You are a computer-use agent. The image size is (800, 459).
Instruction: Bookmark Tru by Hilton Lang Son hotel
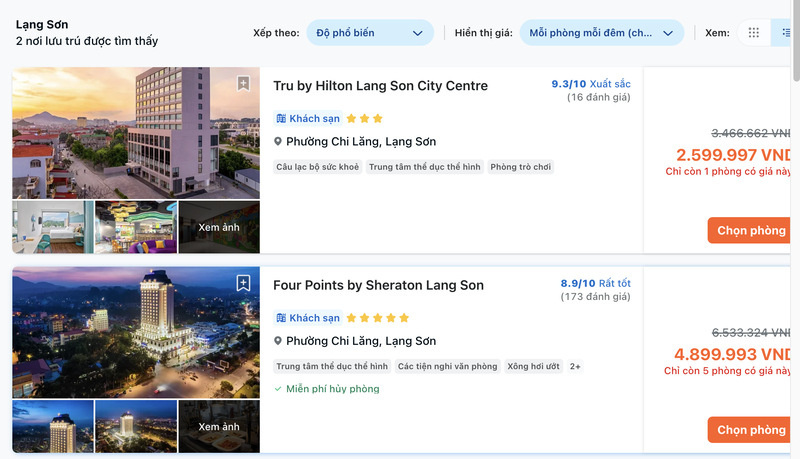click(243, 84)
